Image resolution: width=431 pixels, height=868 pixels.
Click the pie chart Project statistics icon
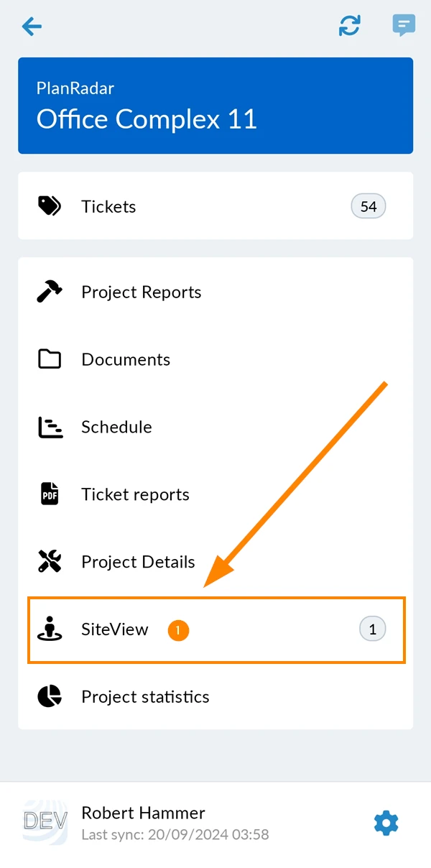(x=50, y=696)
